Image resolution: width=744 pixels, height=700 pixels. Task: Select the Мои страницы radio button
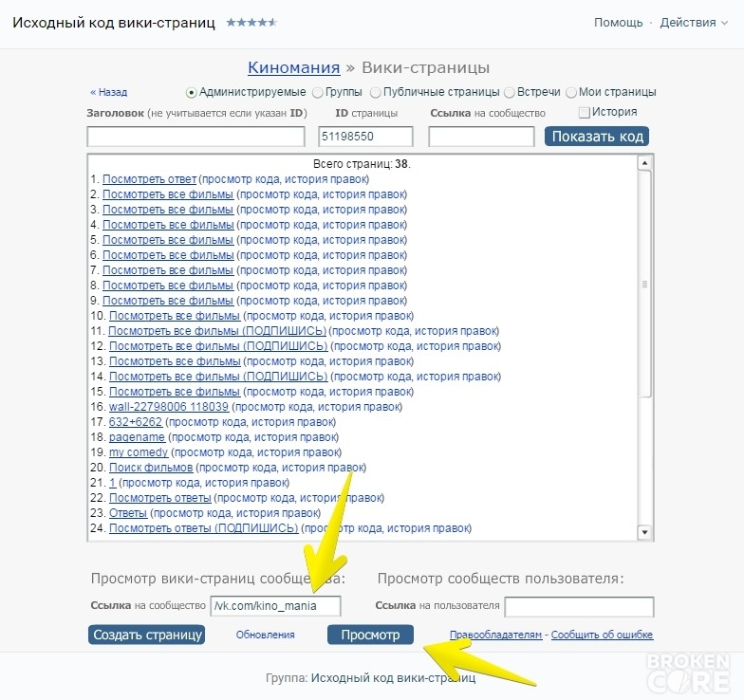click(x=571, y=93)
